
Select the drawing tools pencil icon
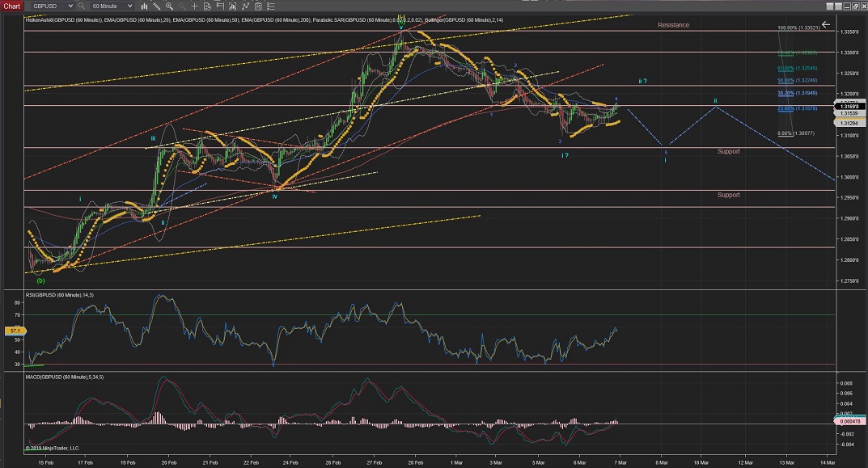pos(157,6)
